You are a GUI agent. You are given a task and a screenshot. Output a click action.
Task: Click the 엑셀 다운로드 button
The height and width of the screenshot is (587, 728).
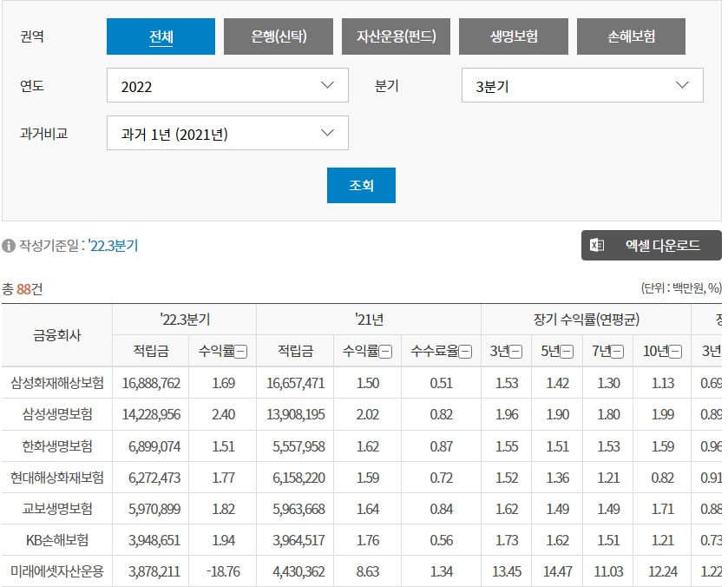point(652,246)
